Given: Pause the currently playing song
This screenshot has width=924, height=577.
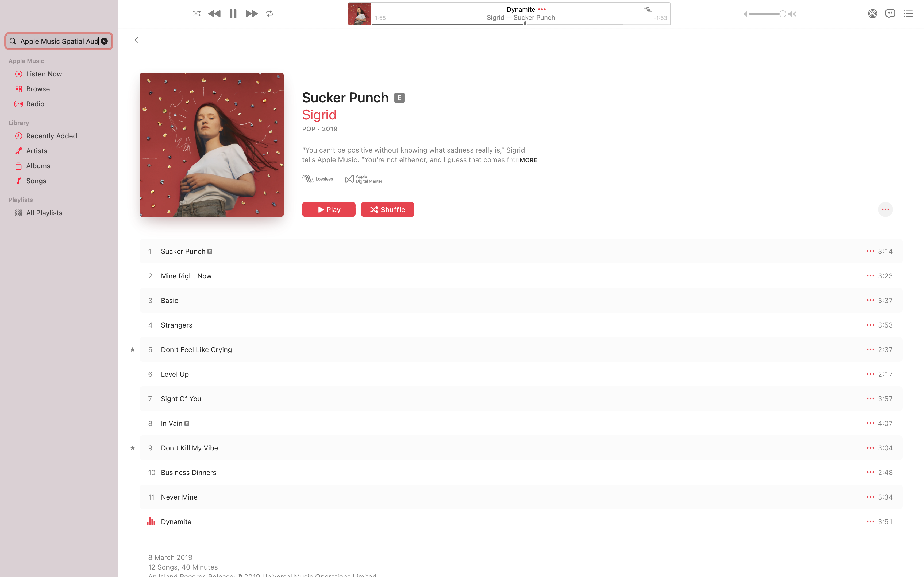Looking at the screenshot, I should [x=233, y=14].
